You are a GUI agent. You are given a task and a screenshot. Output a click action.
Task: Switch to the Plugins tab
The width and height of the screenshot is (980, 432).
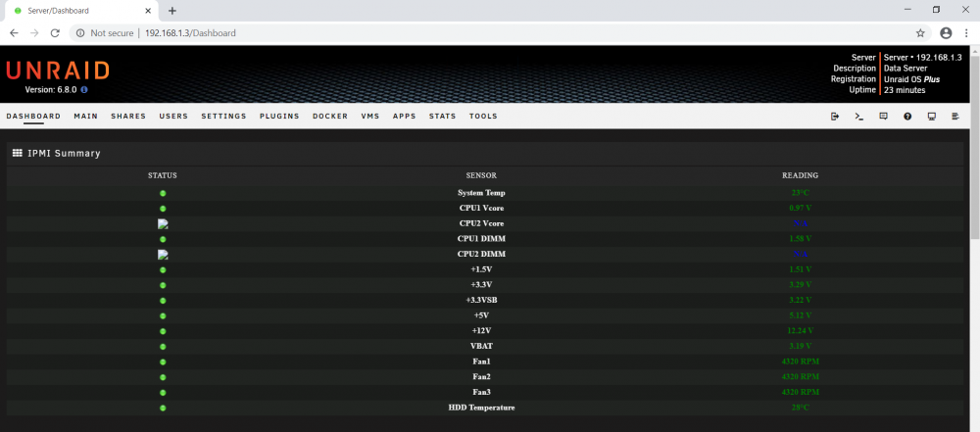279,117
